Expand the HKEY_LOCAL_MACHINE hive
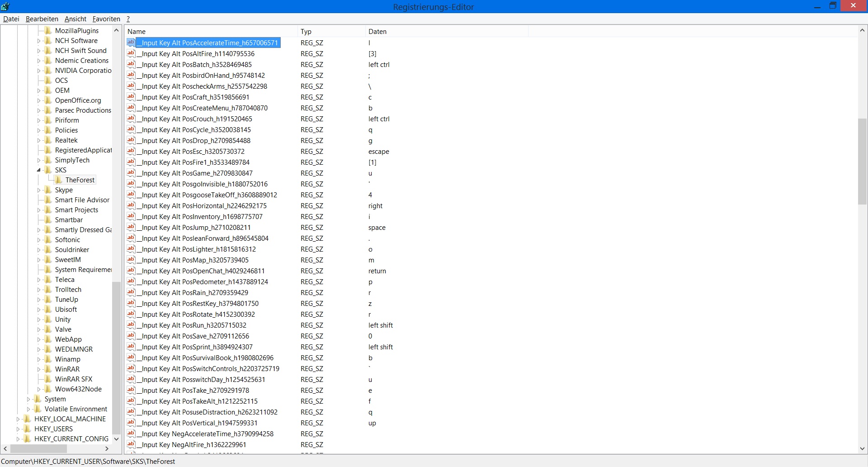The width and height of the screenshot is (868, 467). tap(18, 419)
